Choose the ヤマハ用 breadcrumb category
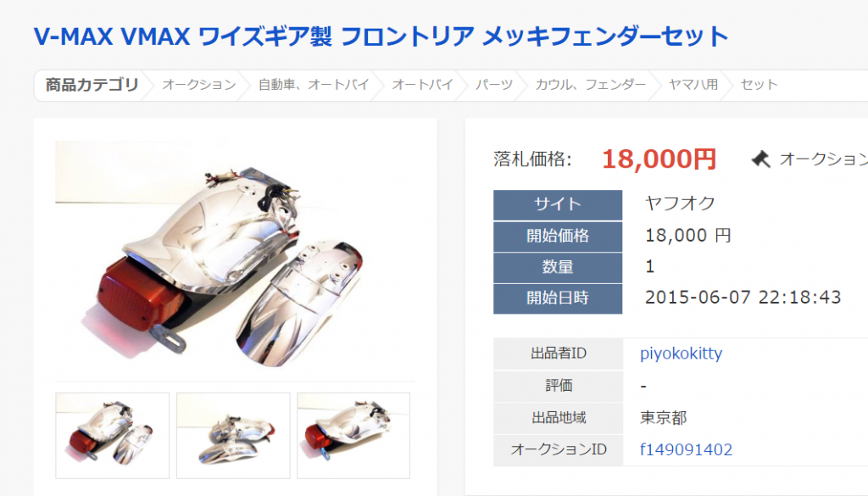The image size is (868, 496). tap(693, 85)
